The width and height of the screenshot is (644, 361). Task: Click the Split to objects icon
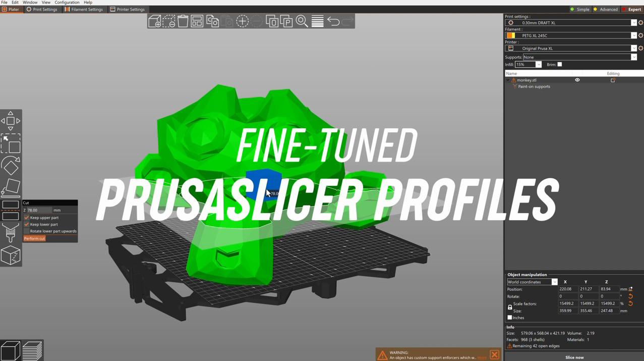(x=272, y=21)
